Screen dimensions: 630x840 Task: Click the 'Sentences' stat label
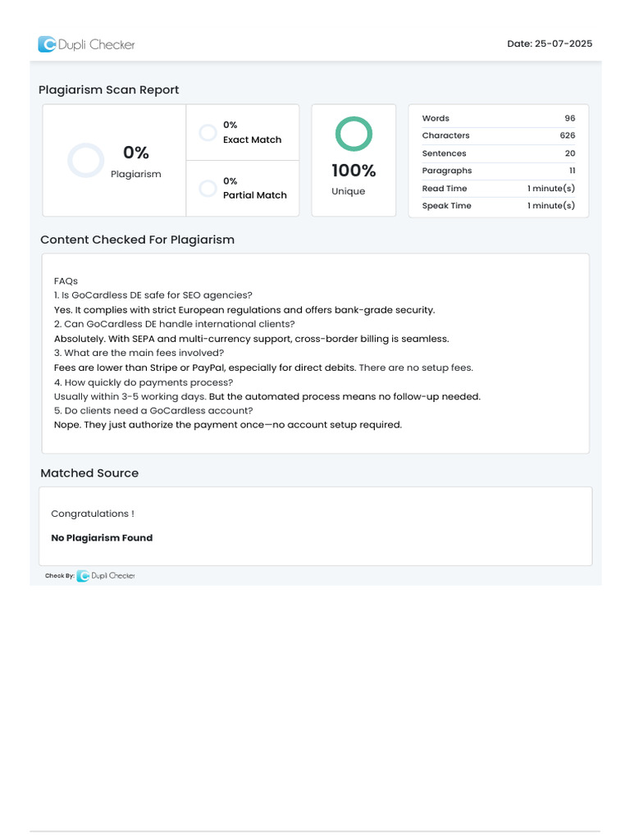pyautogui.click(x=444, y=153)
